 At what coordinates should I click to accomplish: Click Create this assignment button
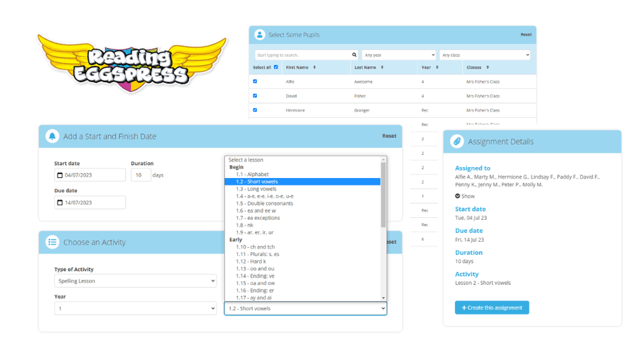tap(492, 308)
